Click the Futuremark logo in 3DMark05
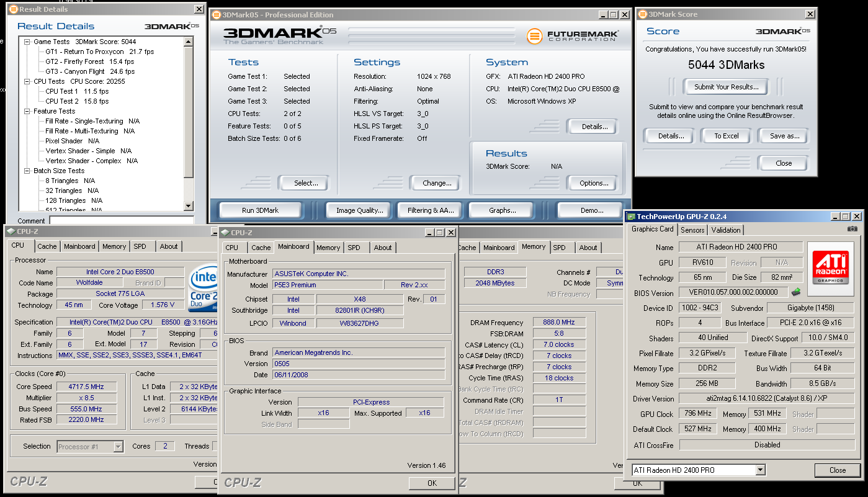The width and height of the screenshot is (868, 497). tap(572, 36)
